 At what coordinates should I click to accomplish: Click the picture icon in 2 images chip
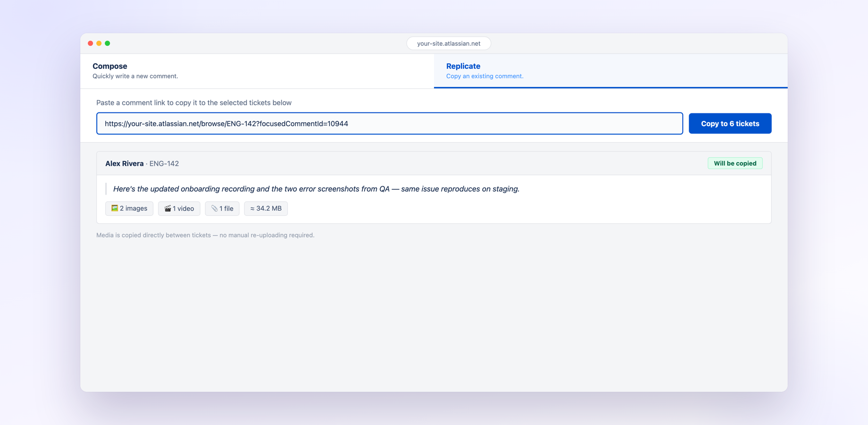[x=115, y=208]
